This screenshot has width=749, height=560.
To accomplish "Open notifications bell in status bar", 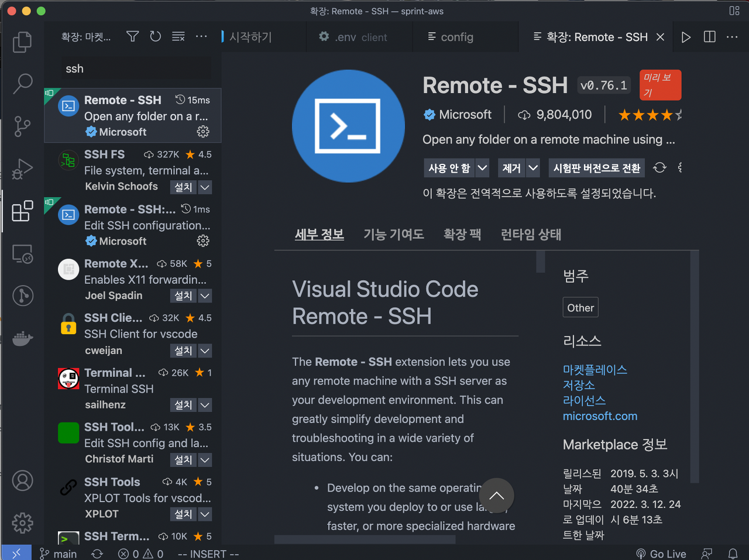I will pyautogui.click(x=733, y=554).
